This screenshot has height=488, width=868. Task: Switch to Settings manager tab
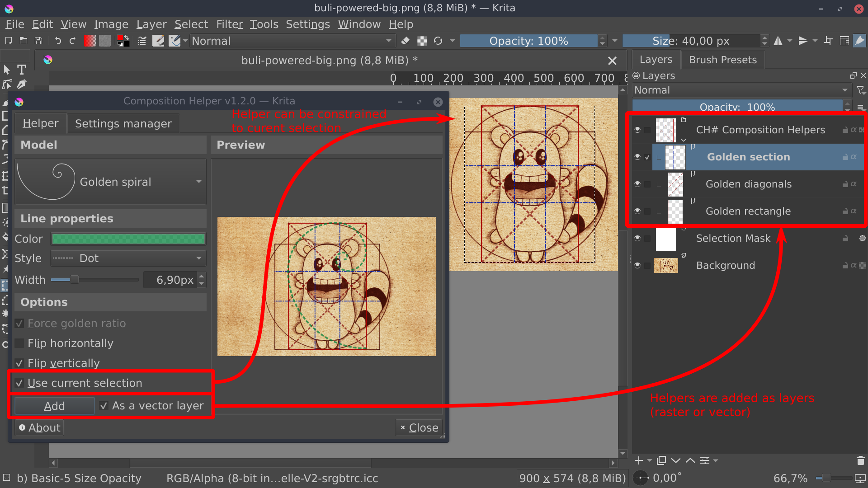pyautogui.click(x=123, y=123)
